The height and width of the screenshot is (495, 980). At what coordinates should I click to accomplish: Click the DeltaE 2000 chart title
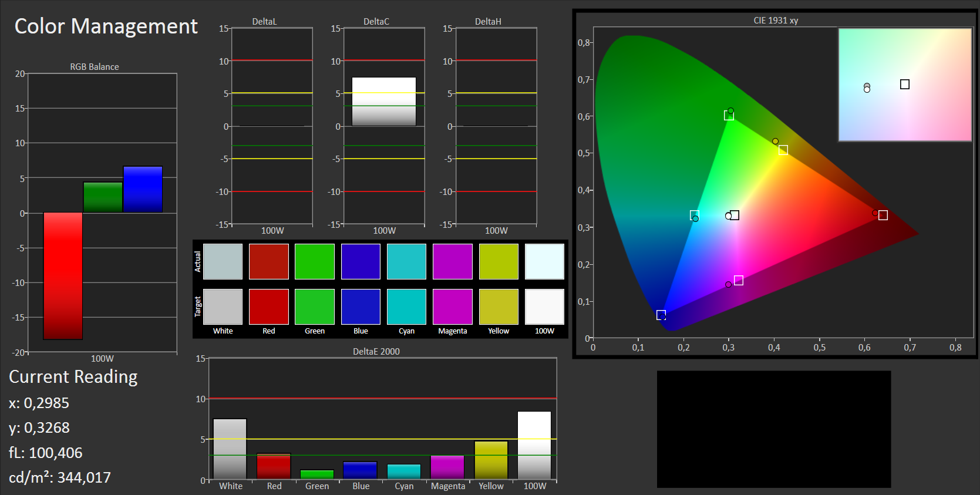376,352
